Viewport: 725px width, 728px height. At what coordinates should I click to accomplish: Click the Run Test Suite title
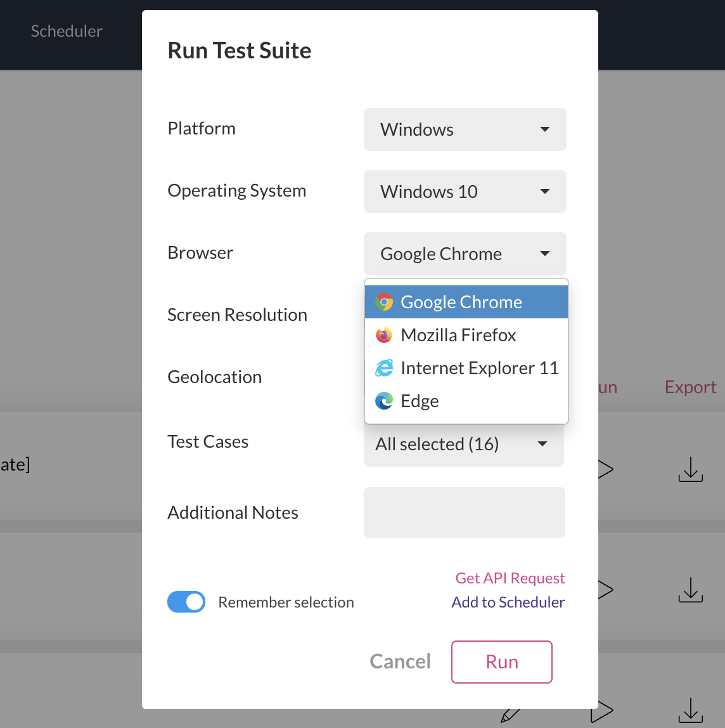point(240,50)
